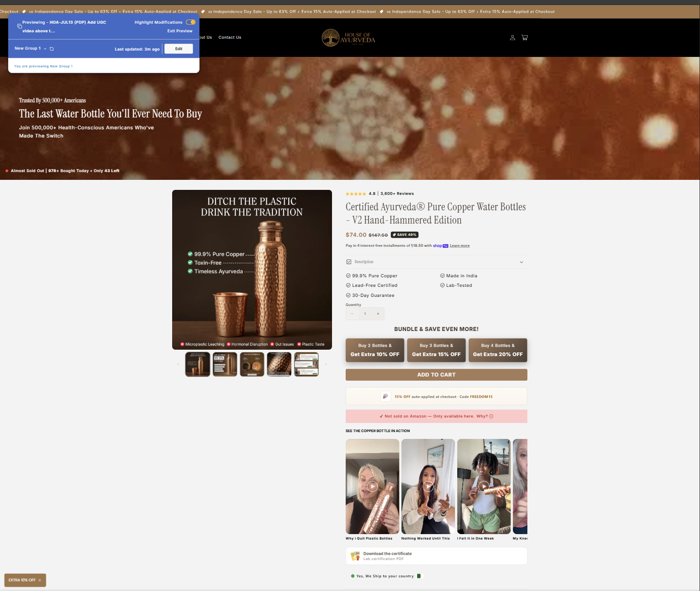Decrease quantity with the minus button
Image resolution: width=700 pixels, height=591 pixels.
coord(352,314)
